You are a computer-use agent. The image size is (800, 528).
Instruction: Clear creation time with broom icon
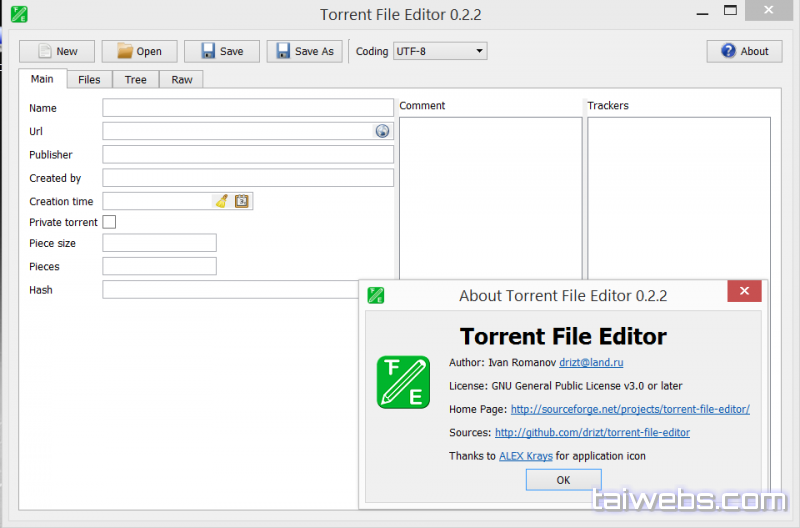[221, 201]
